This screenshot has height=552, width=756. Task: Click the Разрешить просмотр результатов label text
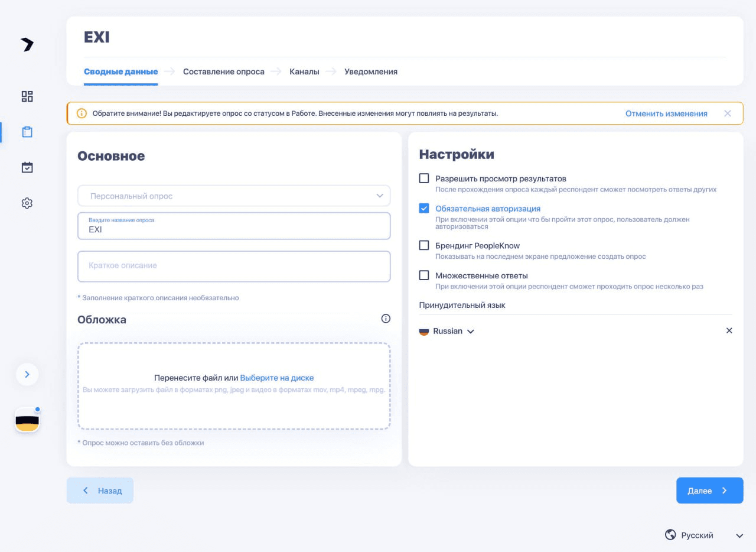tap(501, 178)
